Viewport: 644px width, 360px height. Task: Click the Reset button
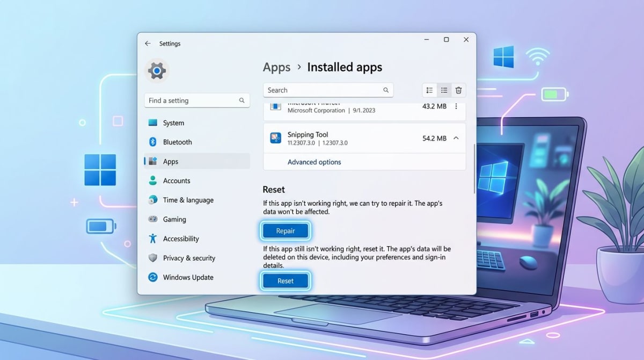[x=286, y=280]
